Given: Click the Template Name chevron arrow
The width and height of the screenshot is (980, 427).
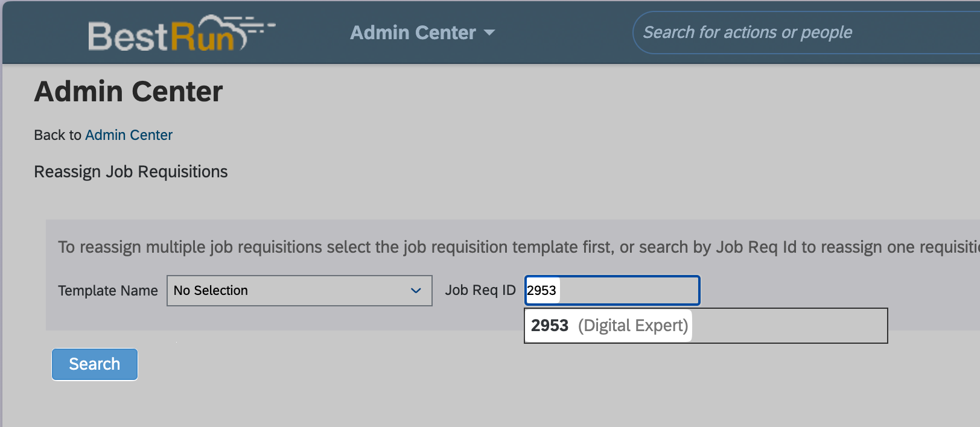Looking at the screenshot, I should point(416,291).
